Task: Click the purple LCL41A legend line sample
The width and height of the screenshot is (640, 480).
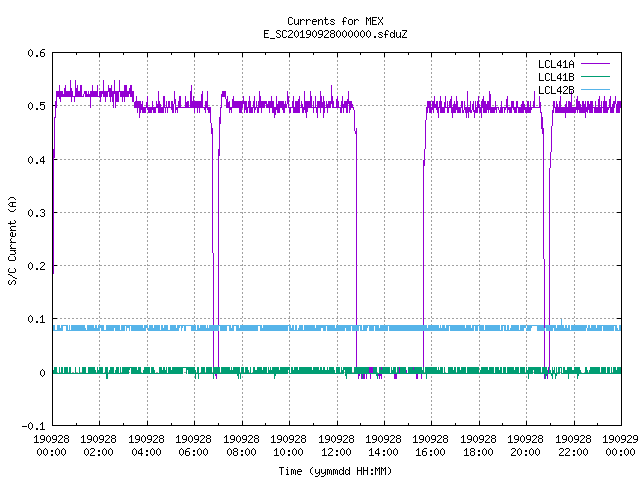Action: pos(595,64)
